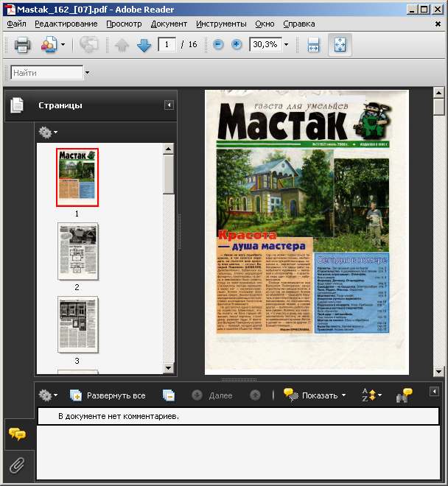Click the Найти search field
The image size is (448, 486).
pyautogui.click(x=47, y=73)
